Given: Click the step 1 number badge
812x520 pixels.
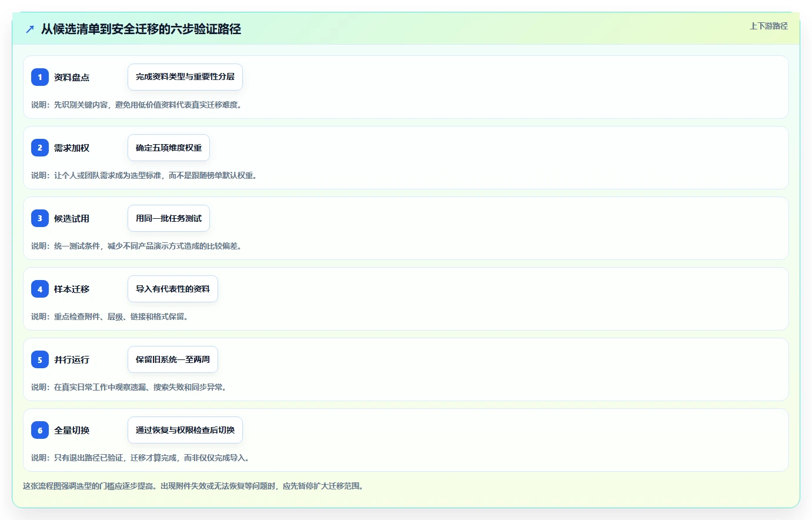Looking at the screenshot, I should pos(40,77).
